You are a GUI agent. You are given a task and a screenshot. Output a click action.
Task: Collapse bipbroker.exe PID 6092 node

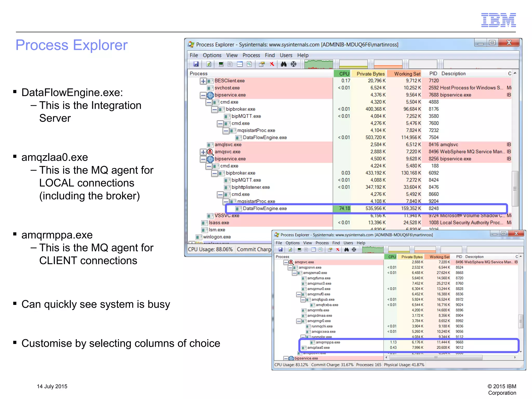[215, 173]
